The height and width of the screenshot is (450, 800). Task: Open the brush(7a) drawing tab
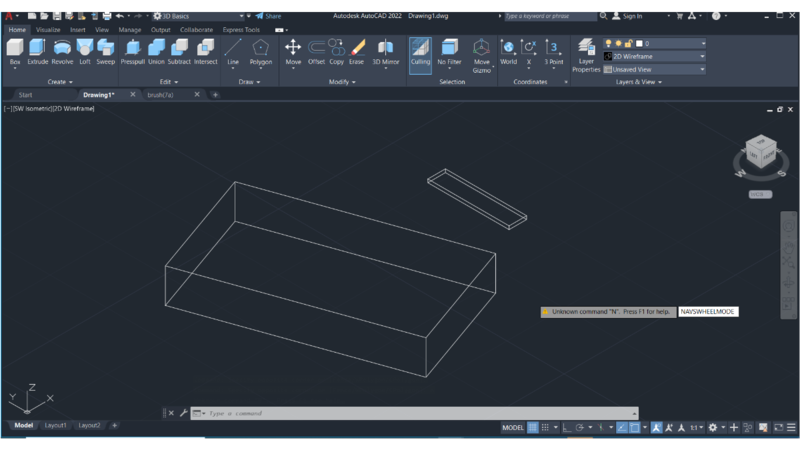160,95
